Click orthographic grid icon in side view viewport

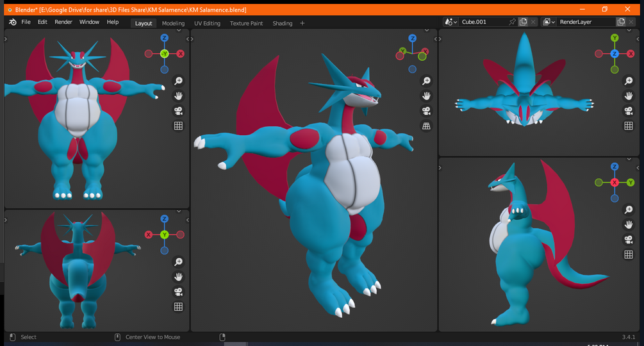point(629,254)
